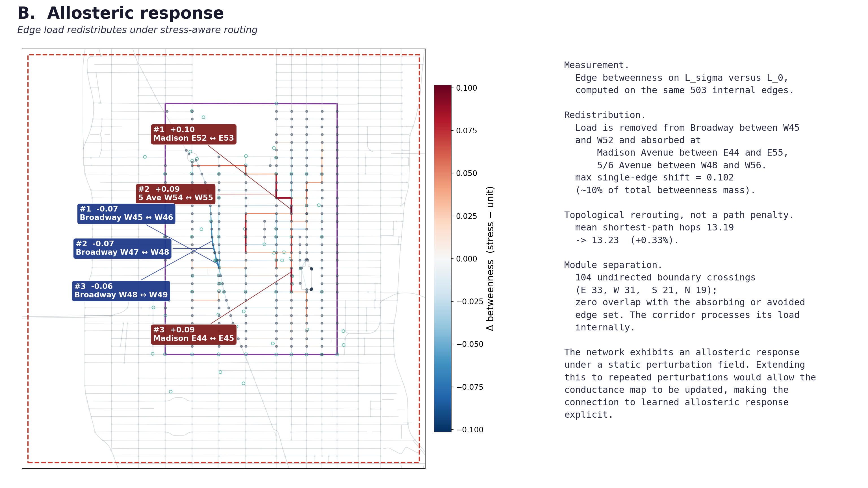The width and height of the screenshot is (868, 488).
Task: Click the 0.050 tick on colorbar
Action: (466, 173)
